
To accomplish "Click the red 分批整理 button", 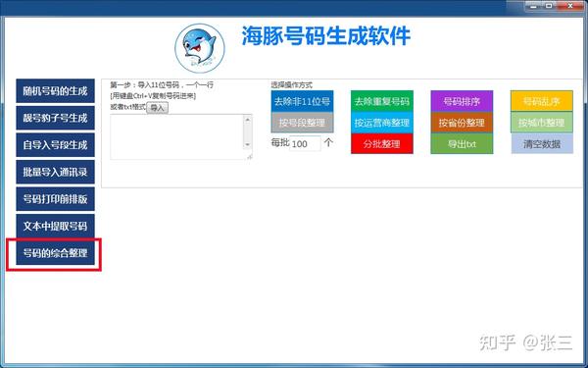I will (x=382, y=144).
